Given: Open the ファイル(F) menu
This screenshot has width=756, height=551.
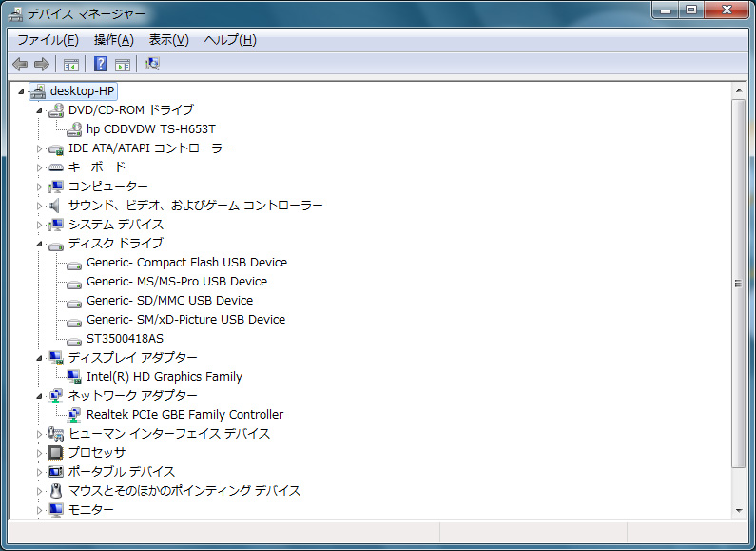Looking at the screenshot, I should pyautogui.click(x=48, y=40).
